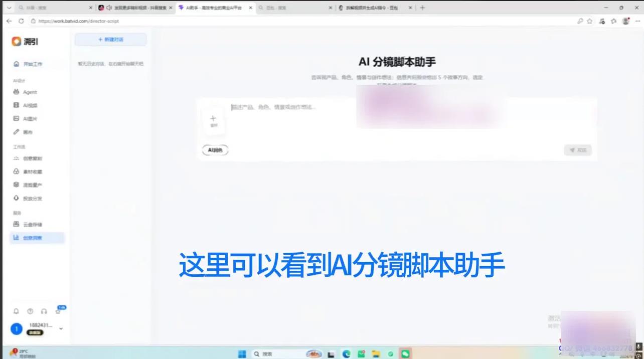The image size is (644, 359).
Task: Select the highlighted 创意洞察 chart item
Action: pyautogui.click(x=37, y=238)
